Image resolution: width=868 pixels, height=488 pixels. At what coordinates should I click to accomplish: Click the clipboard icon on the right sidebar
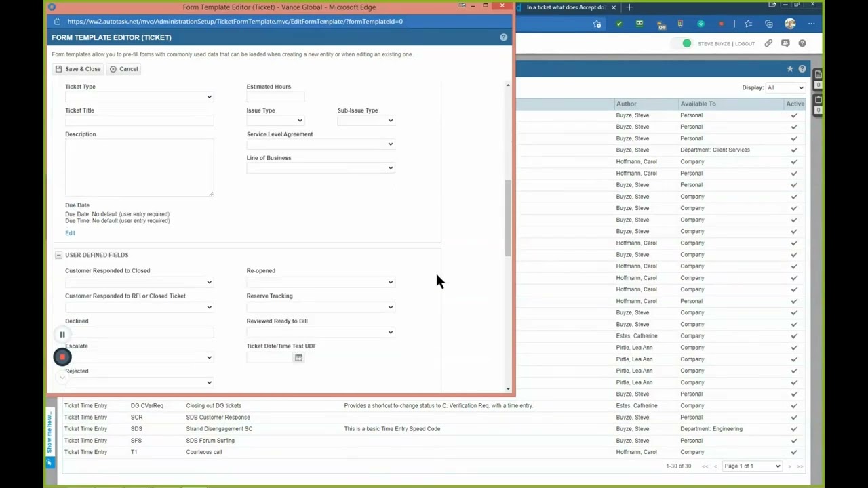point(818,100)
